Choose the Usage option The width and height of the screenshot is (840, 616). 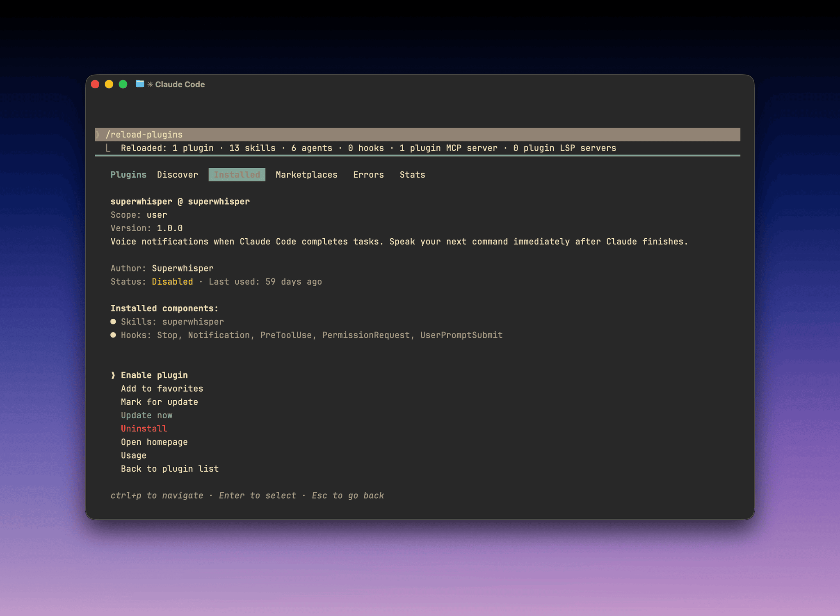coord(133,456)
